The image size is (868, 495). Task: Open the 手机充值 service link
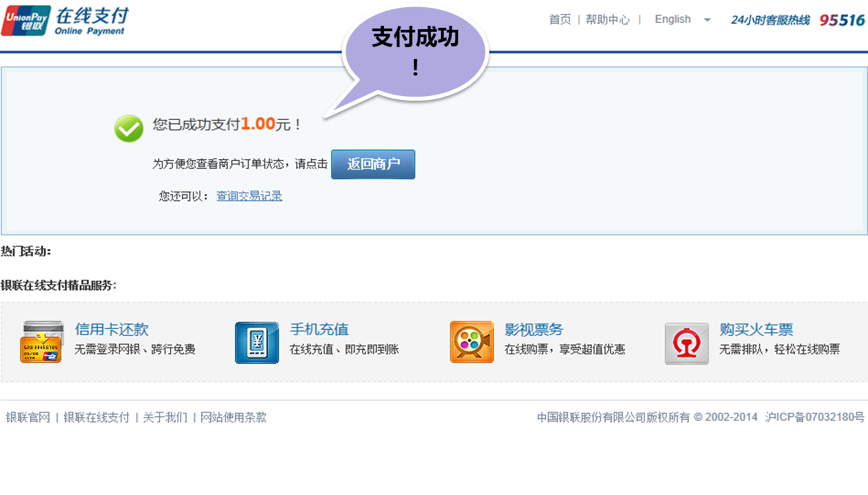tap(319, 329)
